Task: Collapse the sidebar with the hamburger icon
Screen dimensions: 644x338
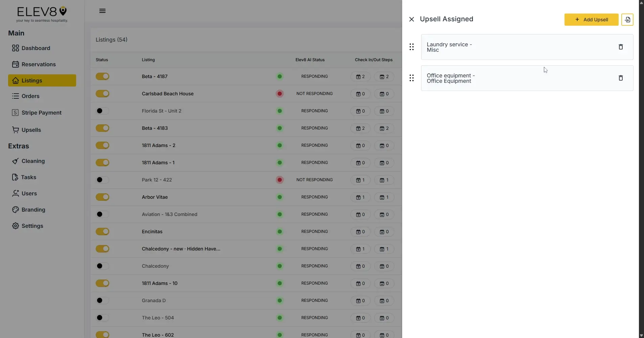Action: pos(102,10)
